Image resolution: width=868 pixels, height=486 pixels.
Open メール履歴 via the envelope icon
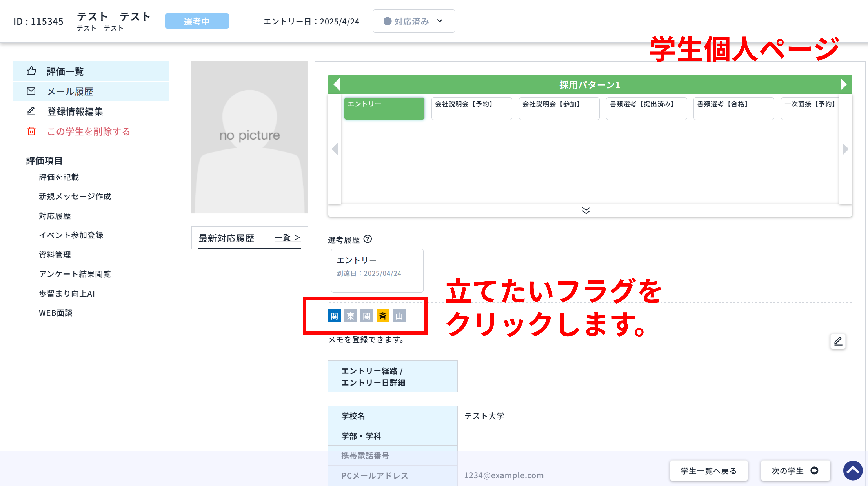coord(31,91)
